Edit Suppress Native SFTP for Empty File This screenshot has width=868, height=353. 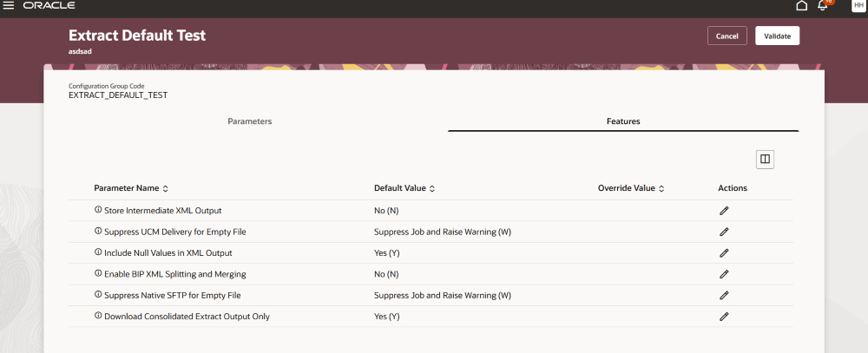click(x=724, y=296)
